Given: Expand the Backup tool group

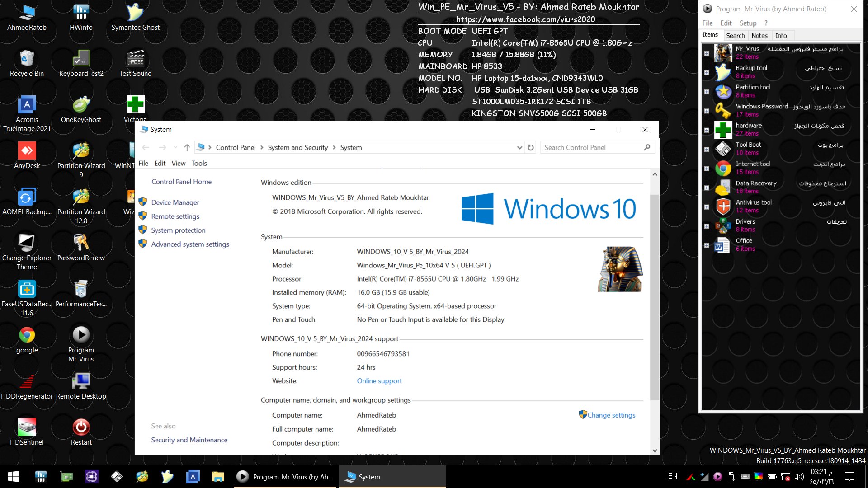Looking at the screenshot, I should (707, 72).
